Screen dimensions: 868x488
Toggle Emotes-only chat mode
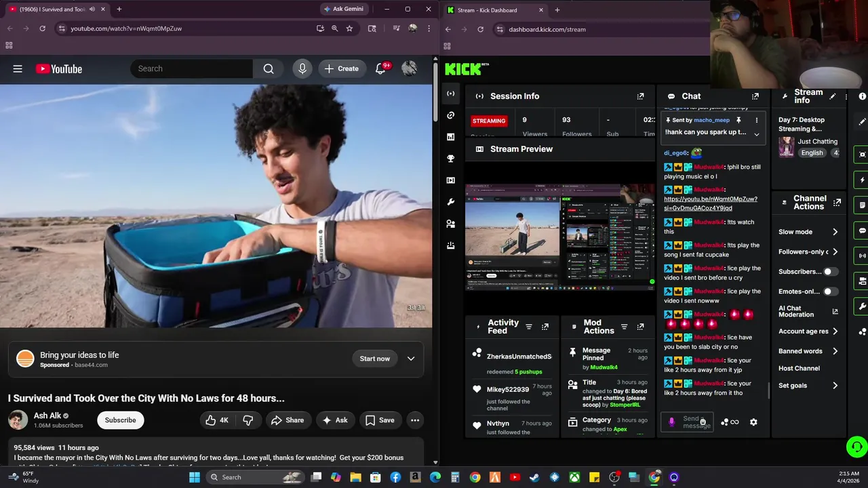click(x=830, y=291)
